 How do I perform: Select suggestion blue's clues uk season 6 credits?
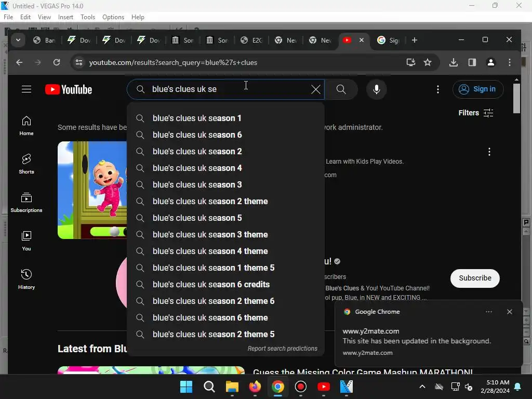[x=225, y=284]
